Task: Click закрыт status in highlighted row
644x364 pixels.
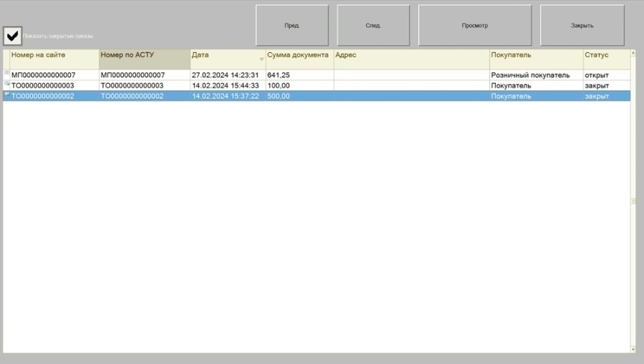Action: click(607, 96)
